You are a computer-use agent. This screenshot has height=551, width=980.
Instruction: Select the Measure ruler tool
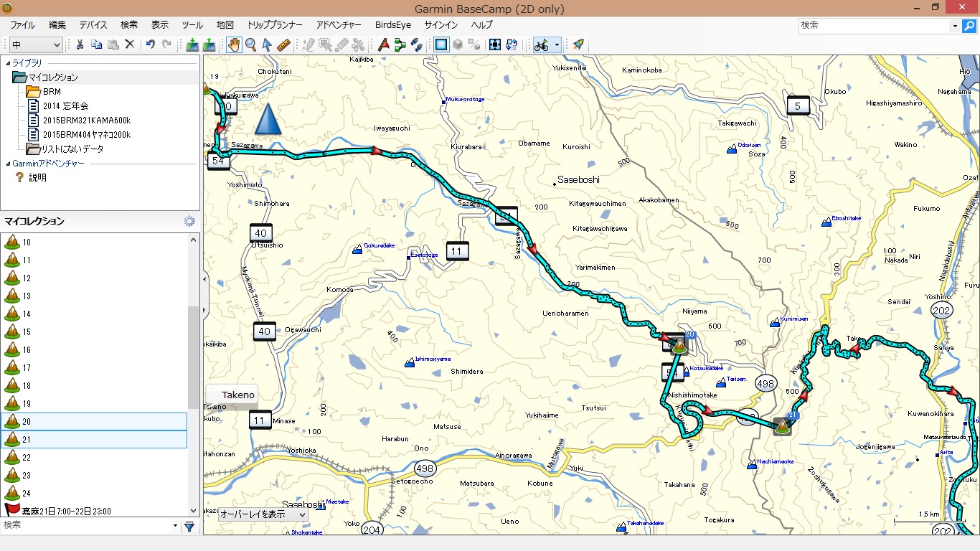pos(283,44)
